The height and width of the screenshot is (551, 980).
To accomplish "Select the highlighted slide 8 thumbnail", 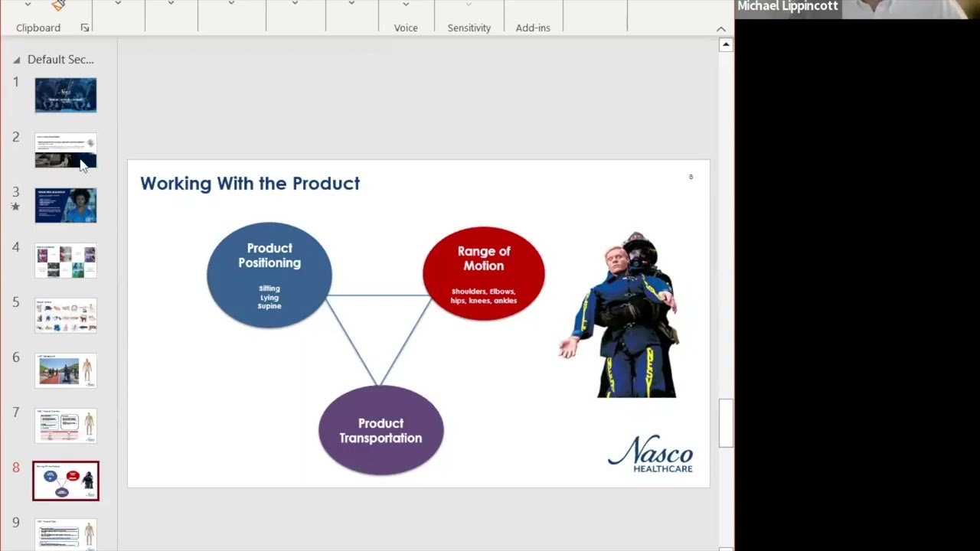I will pyautogui.click(x=66, y=481).
